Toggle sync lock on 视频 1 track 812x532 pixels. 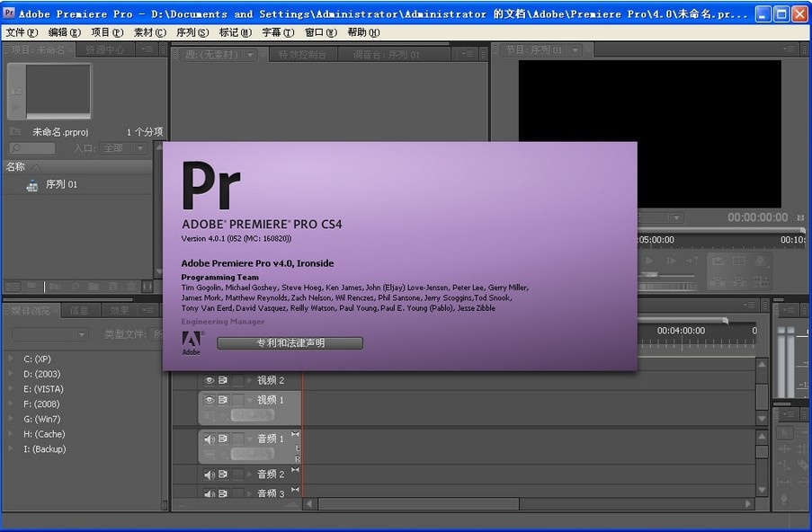(223, 400)
